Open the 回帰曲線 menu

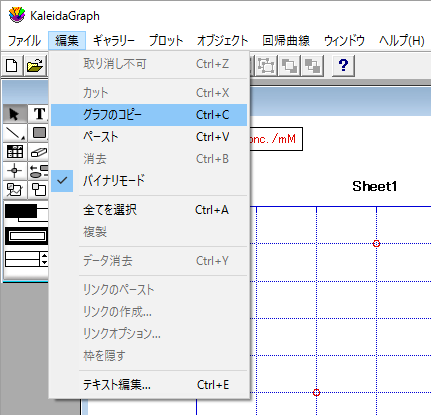pyautogui.click(x=286, y=41)
